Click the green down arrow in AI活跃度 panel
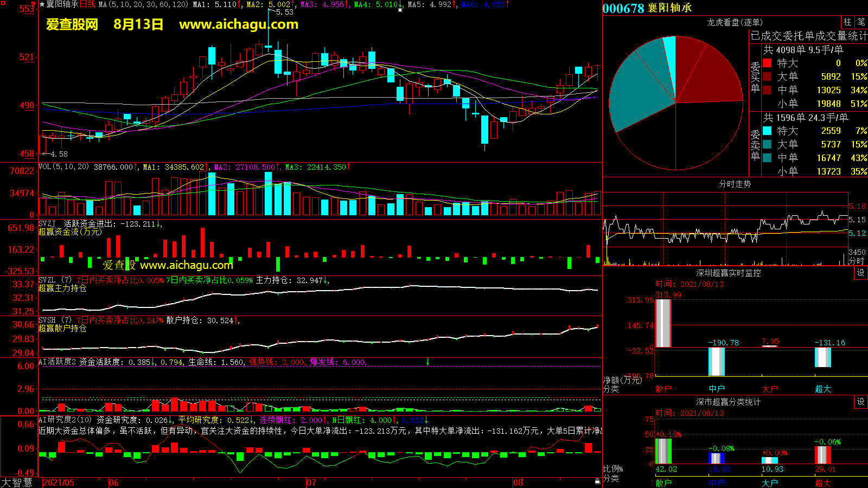 coord(427,362)
